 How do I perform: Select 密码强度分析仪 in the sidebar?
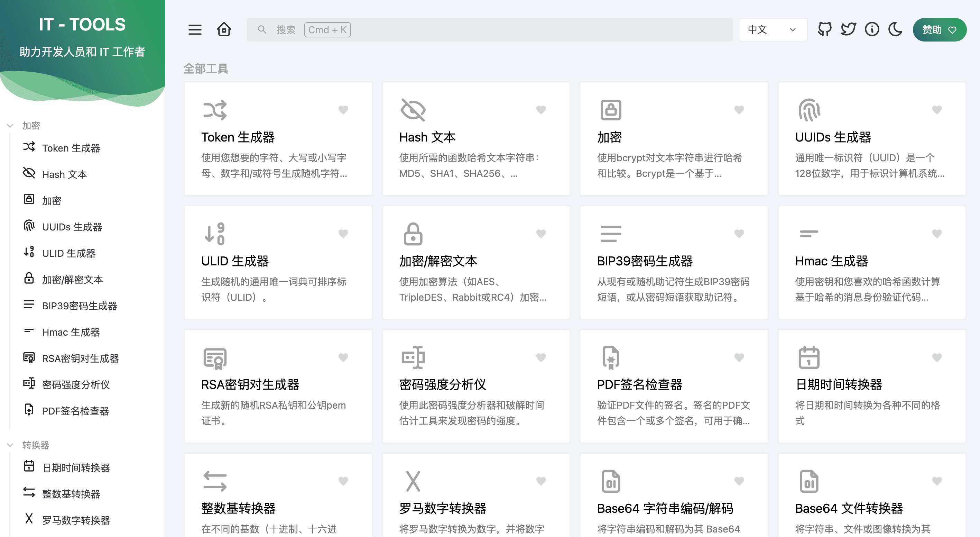(75, 384)
